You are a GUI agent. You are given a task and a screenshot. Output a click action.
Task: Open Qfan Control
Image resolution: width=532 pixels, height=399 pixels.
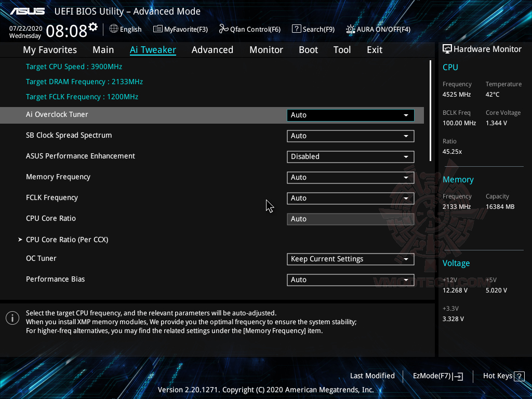(x=249, y=29)
